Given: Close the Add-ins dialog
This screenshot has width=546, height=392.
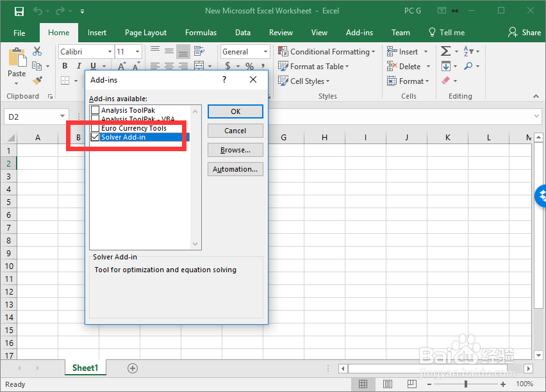Looking at the screenshot, I should pos(253,79).
